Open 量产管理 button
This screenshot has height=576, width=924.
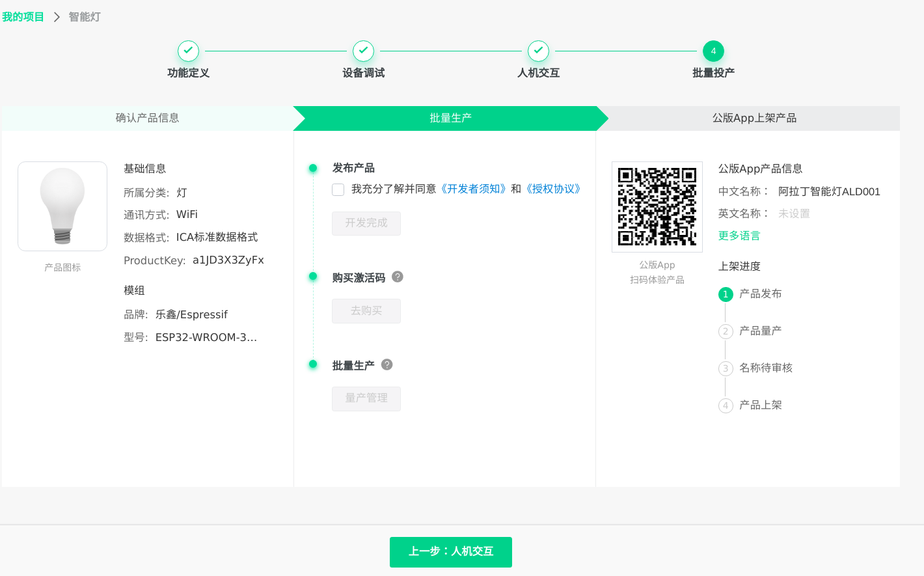click(366, 398)
